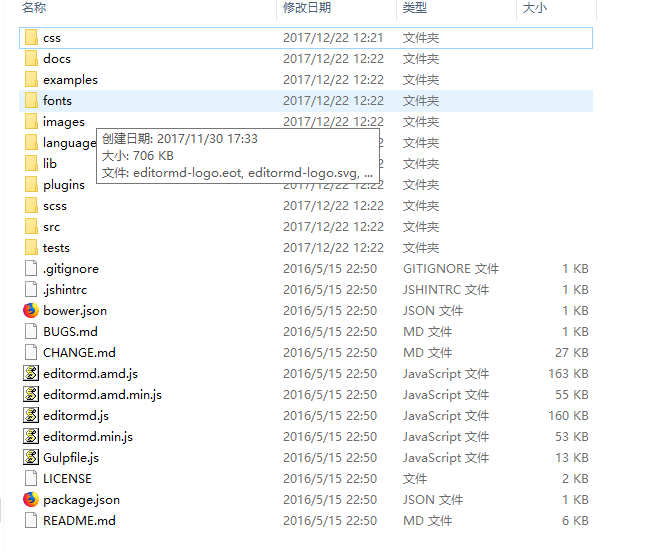
Task: Click the tests folder name
Action: click(x=56, y=248)
